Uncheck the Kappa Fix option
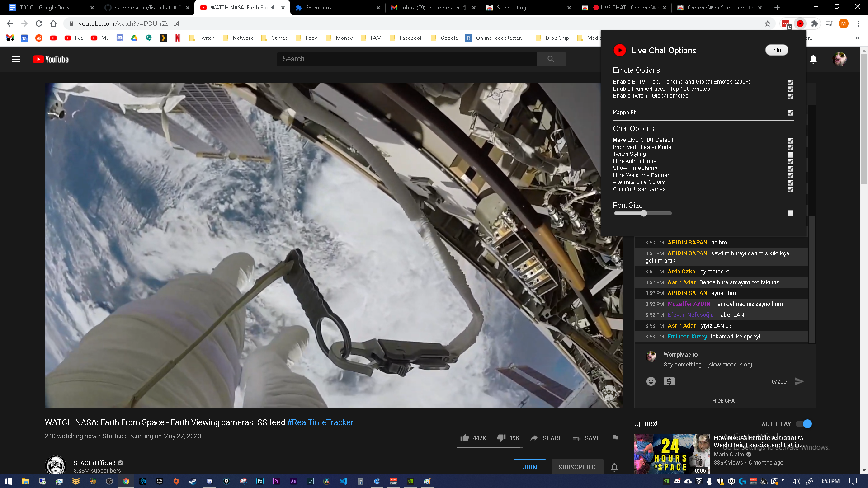The width and height of the screenshot is (868, 488). (790, 113)
